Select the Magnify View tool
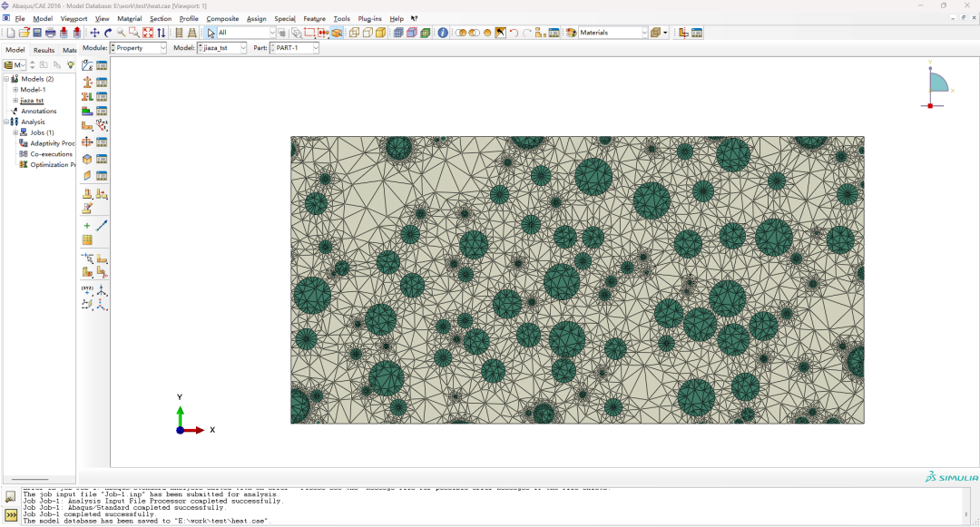 (x=121, y=33)
